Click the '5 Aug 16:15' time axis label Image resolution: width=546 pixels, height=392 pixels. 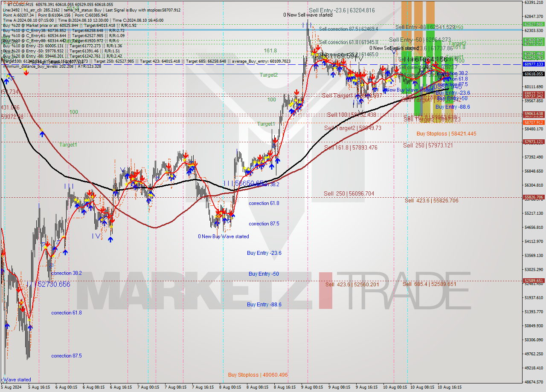[40, 388]
